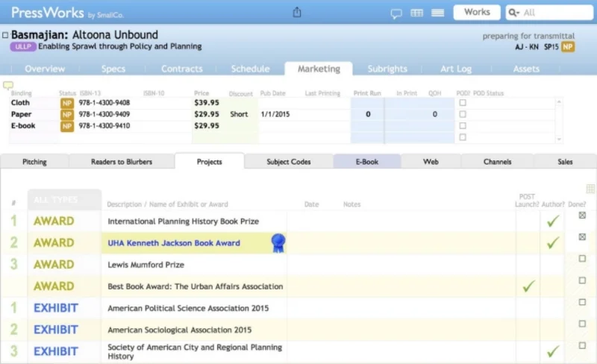Screen dimensions: 597x364
Task: Click the ULLP purple badge
Action: (x=23, y=46)
